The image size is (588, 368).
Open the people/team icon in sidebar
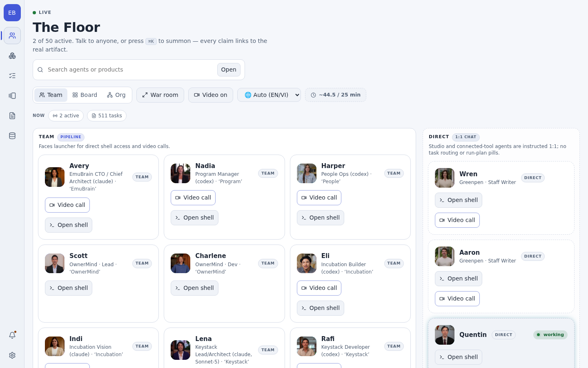12,36
